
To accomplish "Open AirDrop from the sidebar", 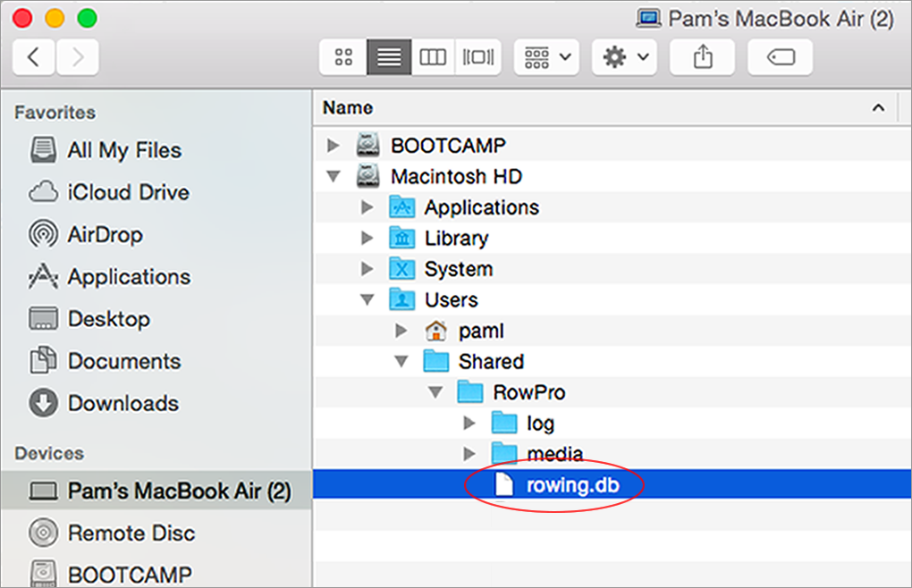I will click(x=105, y=235).
